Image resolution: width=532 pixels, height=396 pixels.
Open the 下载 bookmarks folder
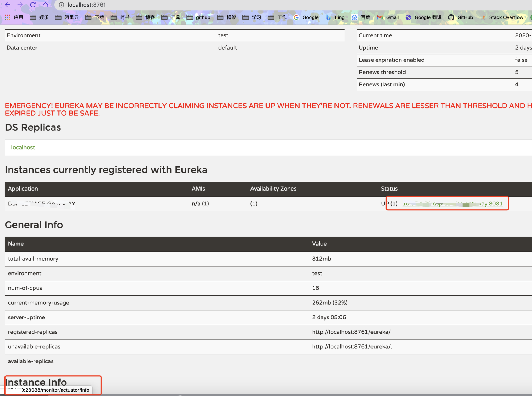(x=94, y=17)
